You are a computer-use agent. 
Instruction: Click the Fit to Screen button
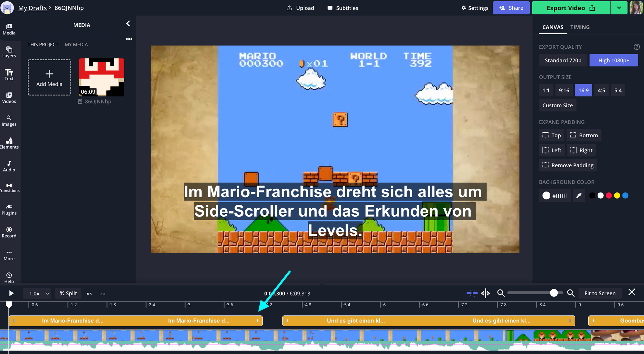pos(600,293)
